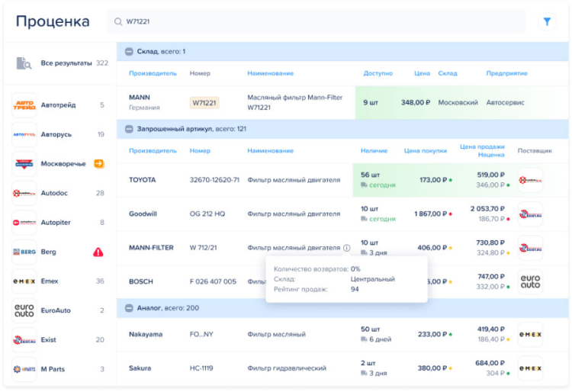Click orange login arrow next to Москворечье
The width and height of the screenshot is (572, 392).
pos(99,164)
